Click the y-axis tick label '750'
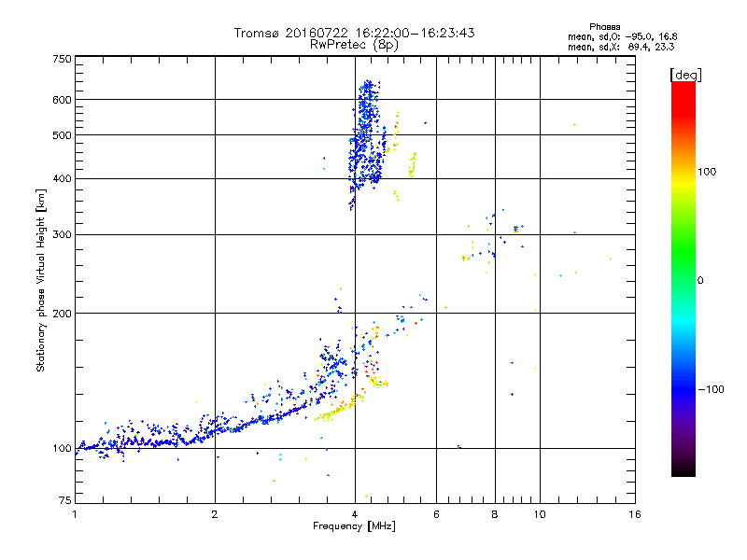747x560 pixels. pos(62,59)
